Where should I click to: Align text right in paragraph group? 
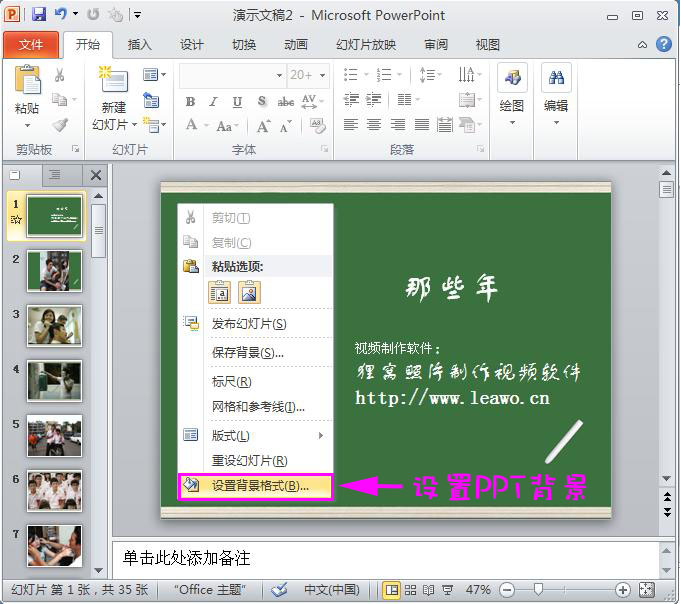(x=398, y=125)
